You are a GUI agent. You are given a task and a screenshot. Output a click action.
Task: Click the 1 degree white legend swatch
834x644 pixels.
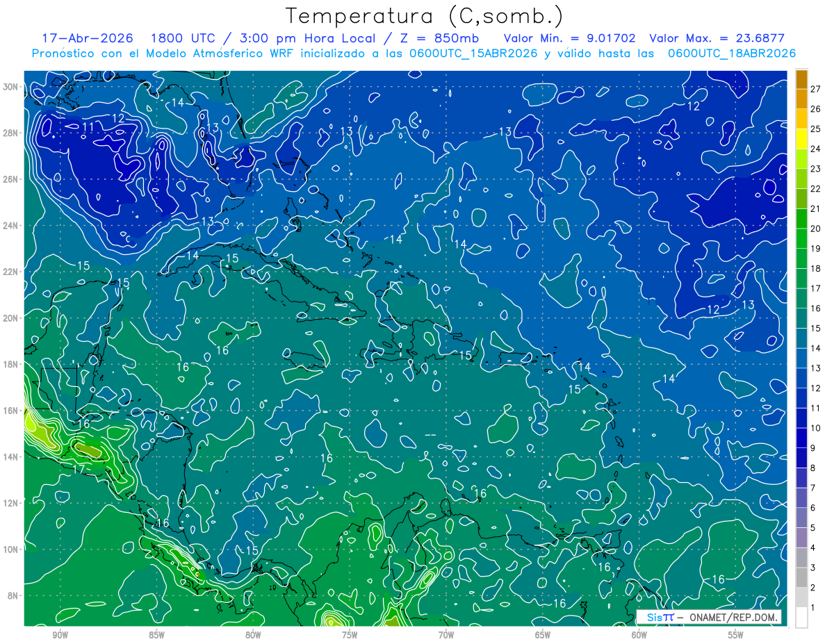tap(801, 617)
